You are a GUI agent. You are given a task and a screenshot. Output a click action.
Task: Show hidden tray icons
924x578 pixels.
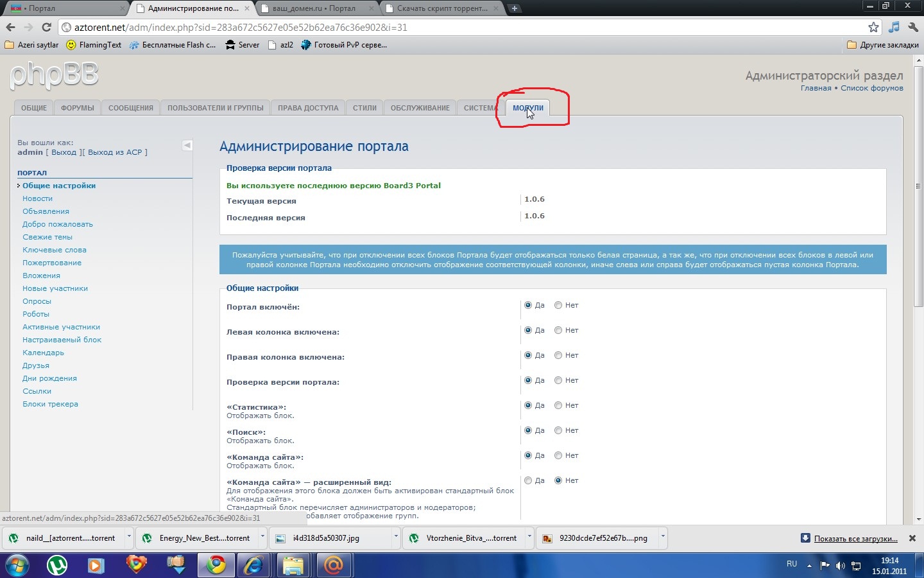809,566
